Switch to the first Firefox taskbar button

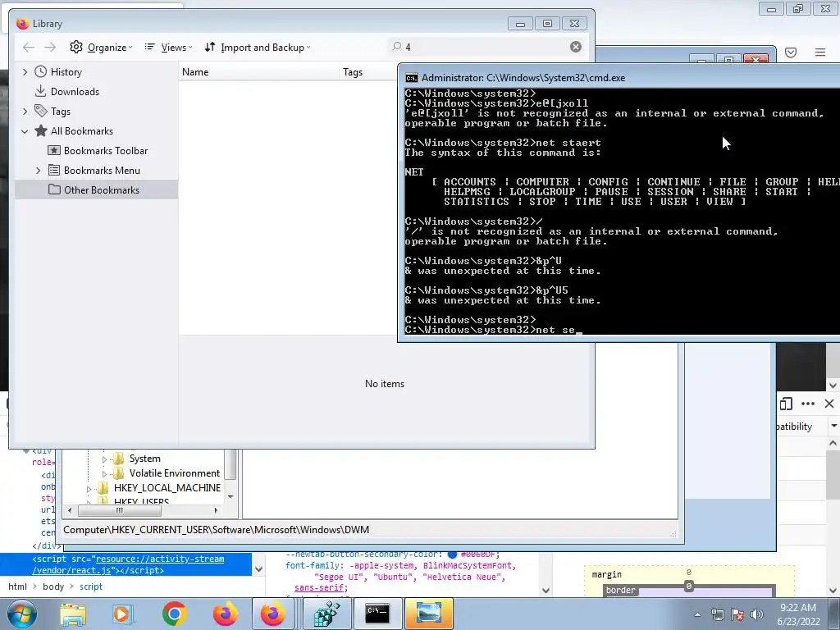(225, 614)
